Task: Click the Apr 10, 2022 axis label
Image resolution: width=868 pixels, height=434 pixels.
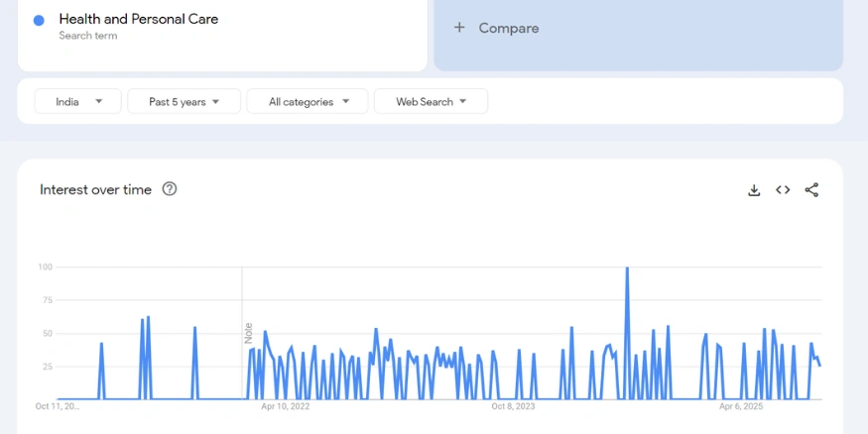Action: pos(285,406)
